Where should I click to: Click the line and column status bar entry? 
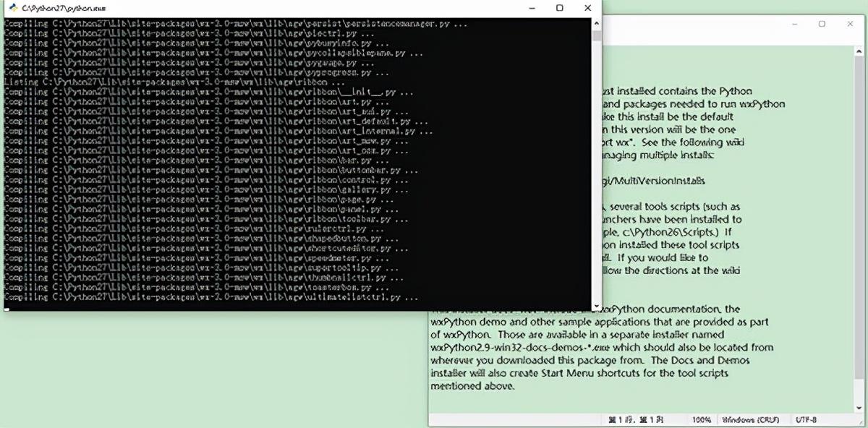click(x=635, y=420)
